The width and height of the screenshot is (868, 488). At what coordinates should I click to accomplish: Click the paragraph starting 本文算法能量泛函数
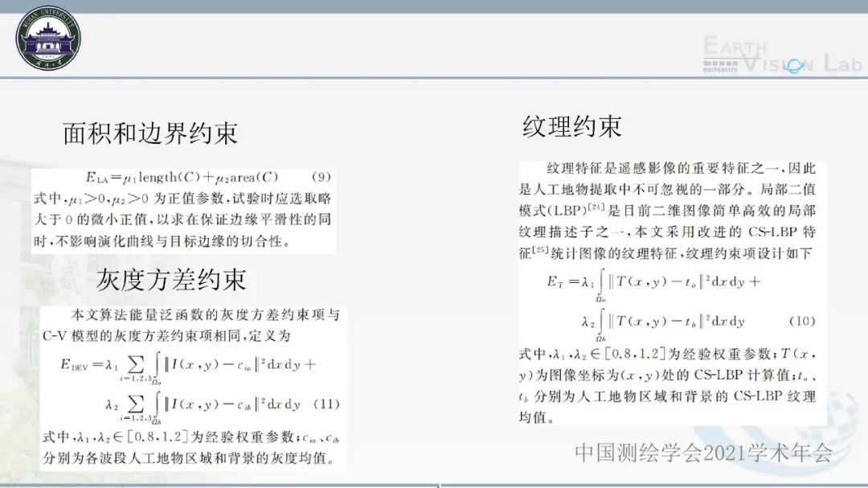pyautogui.click(x=193, y=324)
